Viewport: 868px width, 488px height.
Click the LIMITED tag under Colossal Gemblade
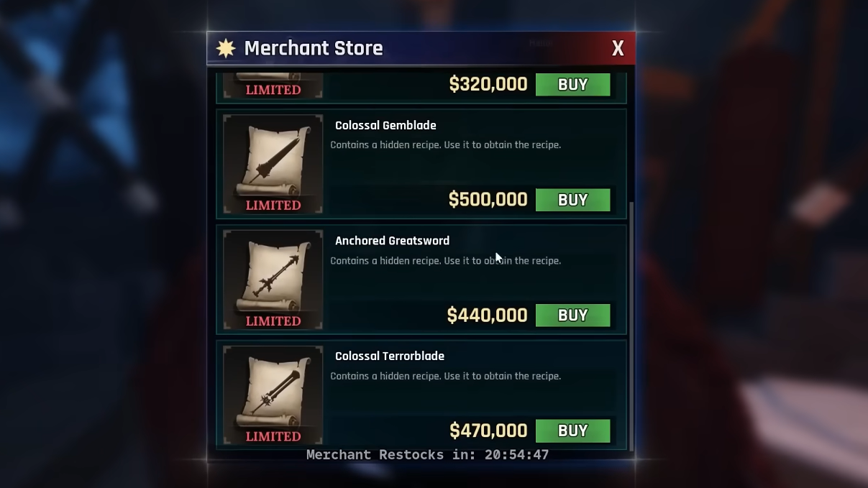point(273,206)
